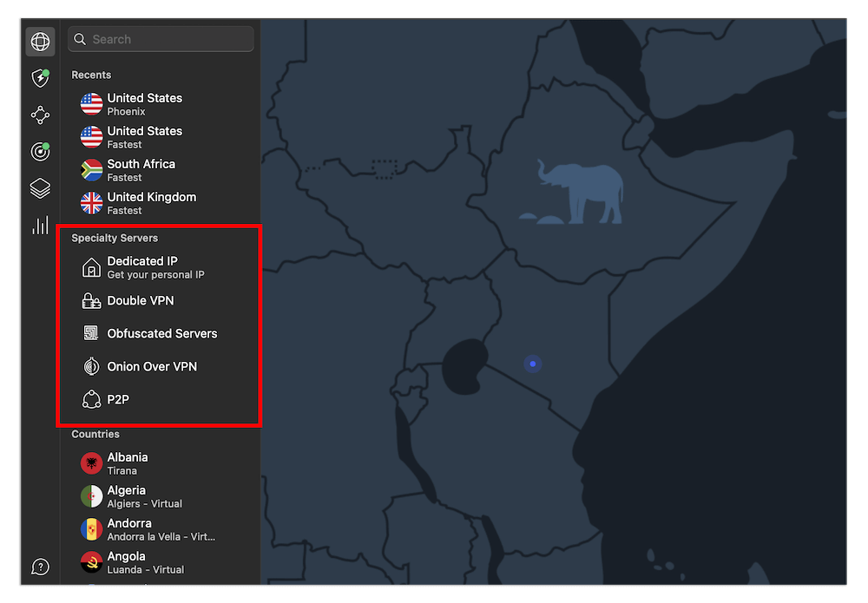
Task: Select P2P specialty servers
Action: (118, 400)
